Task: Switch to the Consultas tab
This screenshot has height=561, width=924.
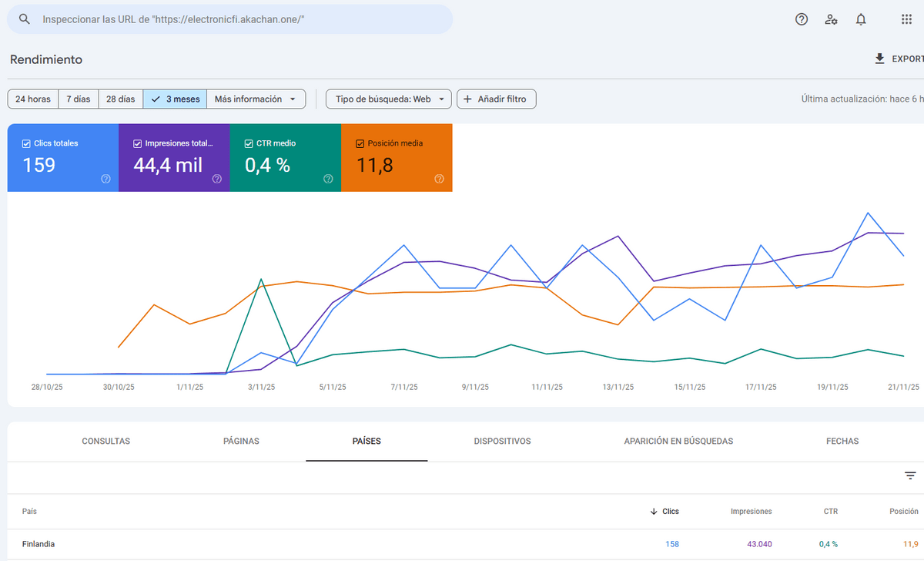Action: point(105,442)
